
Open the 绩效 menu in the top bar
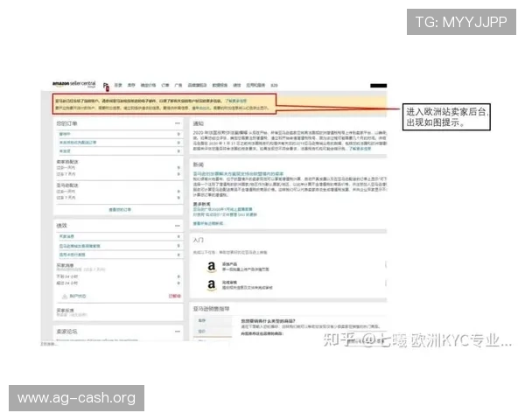[237, 86]
